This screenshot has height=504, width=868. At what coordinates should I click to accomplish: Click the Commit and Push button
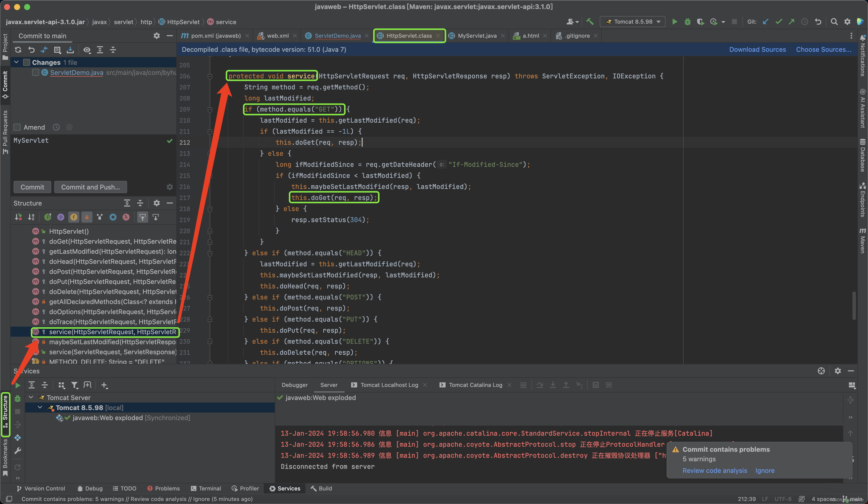pyautogui.click(x=91, y=187)
